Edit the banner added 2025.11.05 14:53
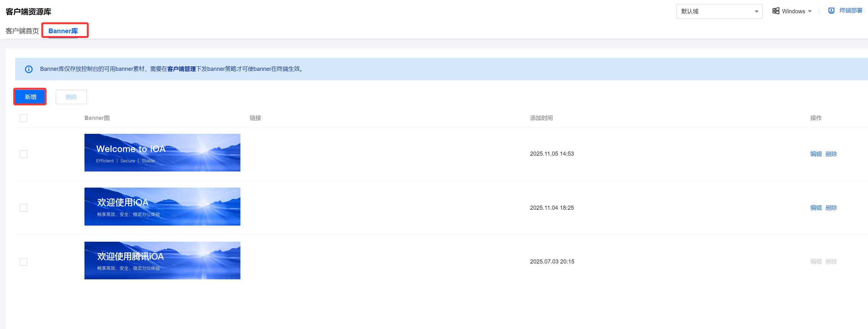This screenshot has height=329, width=868. 816,154
